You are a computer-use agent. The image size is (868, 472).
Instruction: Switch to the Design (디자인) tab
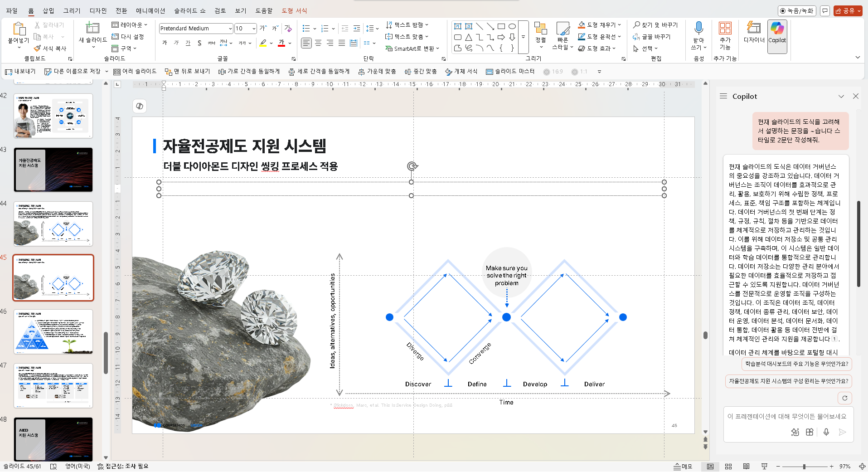pyautogui.click(x=98, y=10)
